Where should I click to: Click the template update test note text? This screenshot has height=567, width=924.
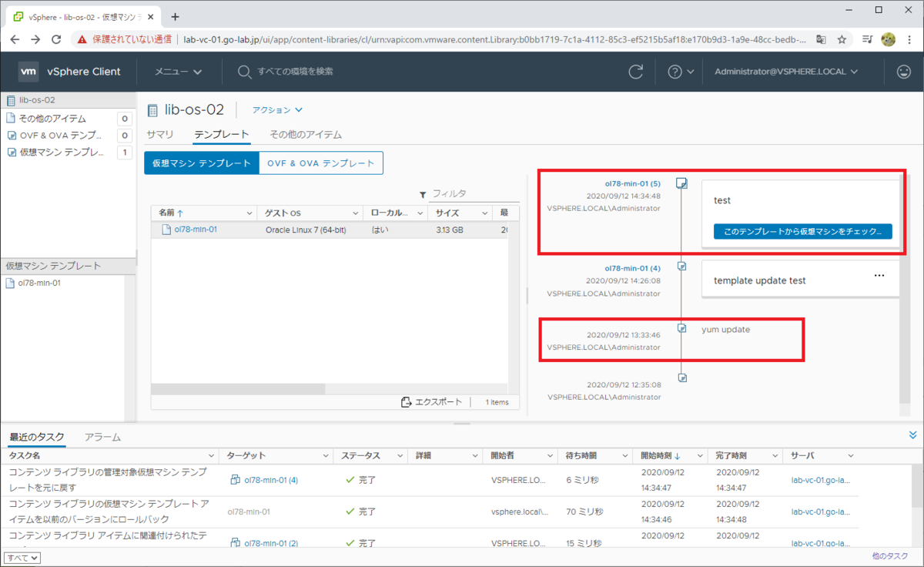[760, 280]
